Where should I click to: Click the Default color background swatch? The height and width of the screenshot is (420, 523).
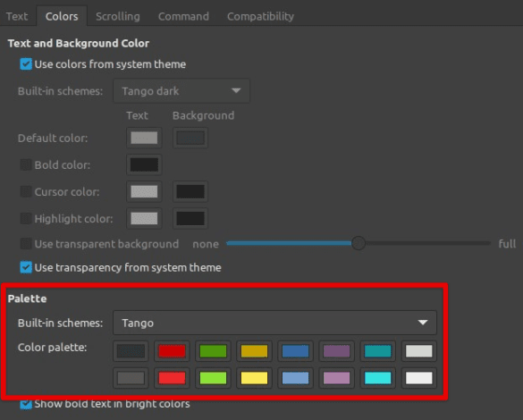pos(190,138)
